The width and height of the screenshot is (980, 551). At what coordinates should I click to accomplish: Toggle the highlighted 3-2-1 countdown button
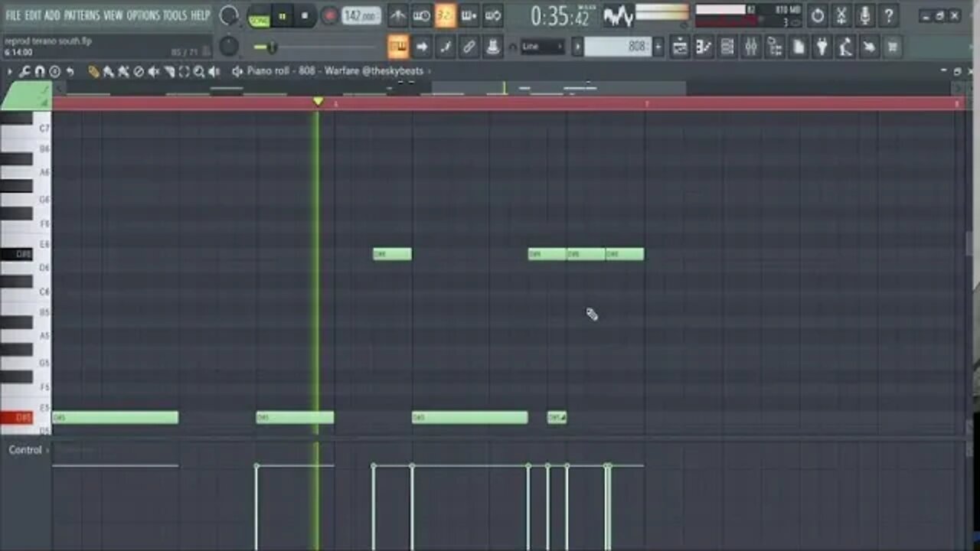click(446, 15)
